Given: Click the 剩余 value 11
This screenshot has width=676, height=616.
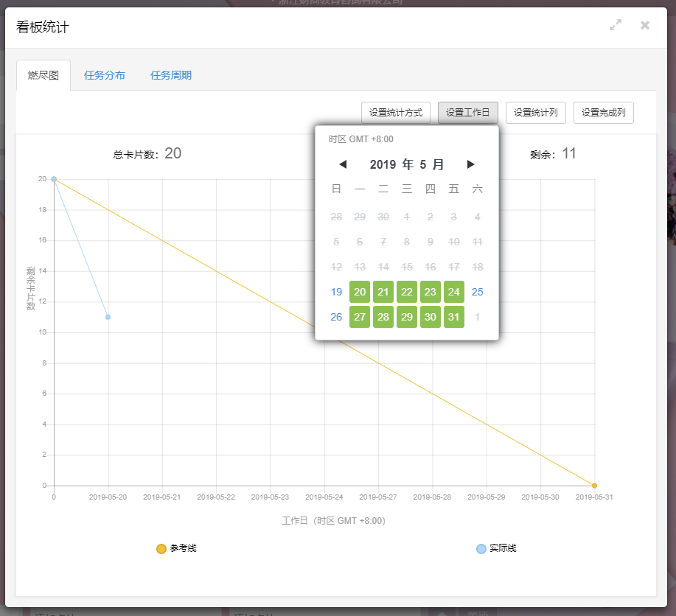Looking at the screenshot, I should (x=568, y=153).
